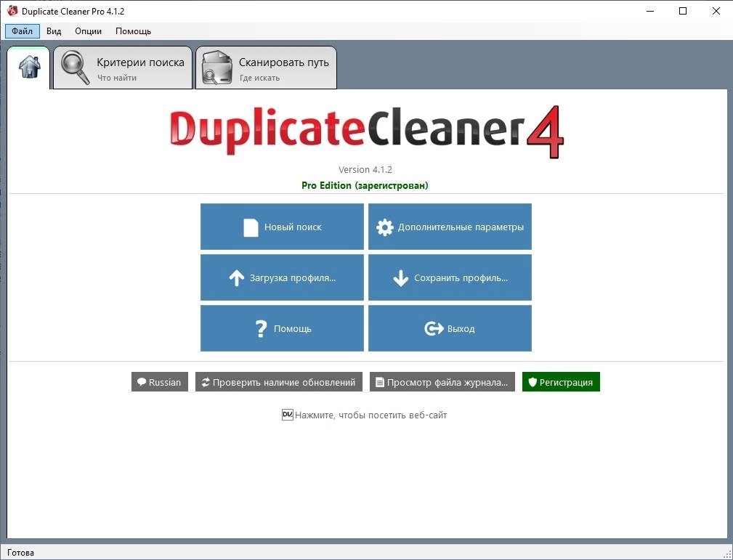Viewport: 733px width, 560px height.
Task: Click the shield icon on Регистрация
Action: tap(532, 382)
